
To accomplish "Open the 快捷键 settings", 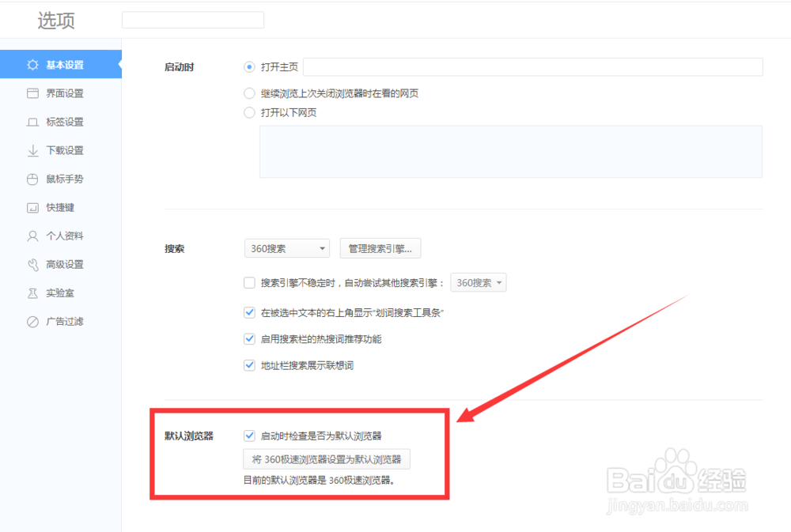I will tap(61, 208).
